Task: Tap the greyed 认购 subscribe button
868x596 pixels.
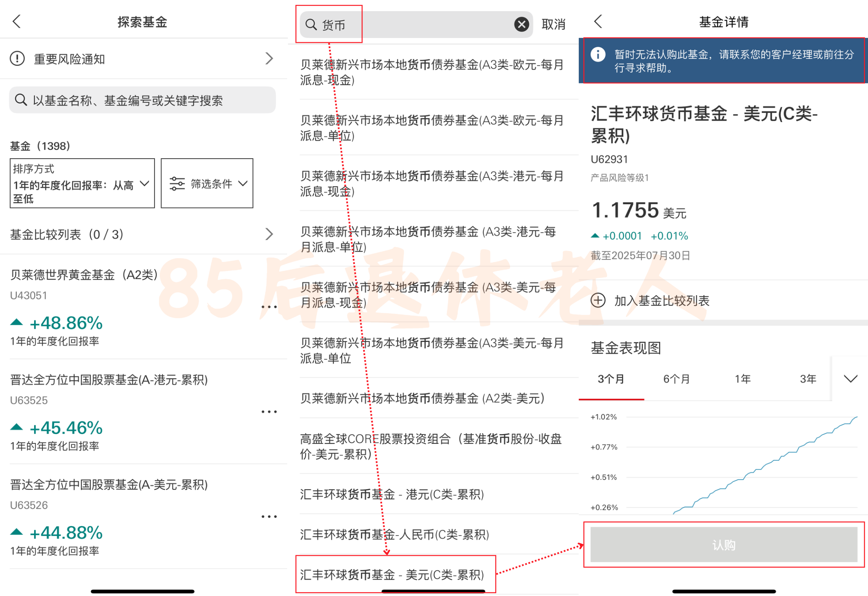Action: click(x=723, y=545)
